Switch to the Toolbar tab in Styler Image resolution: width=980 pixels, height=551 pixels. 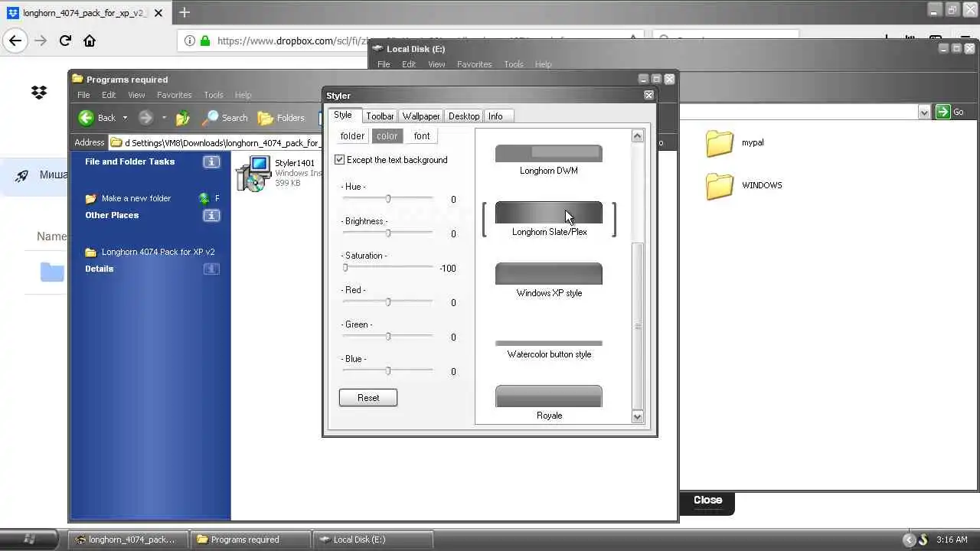tap(380, 116)
